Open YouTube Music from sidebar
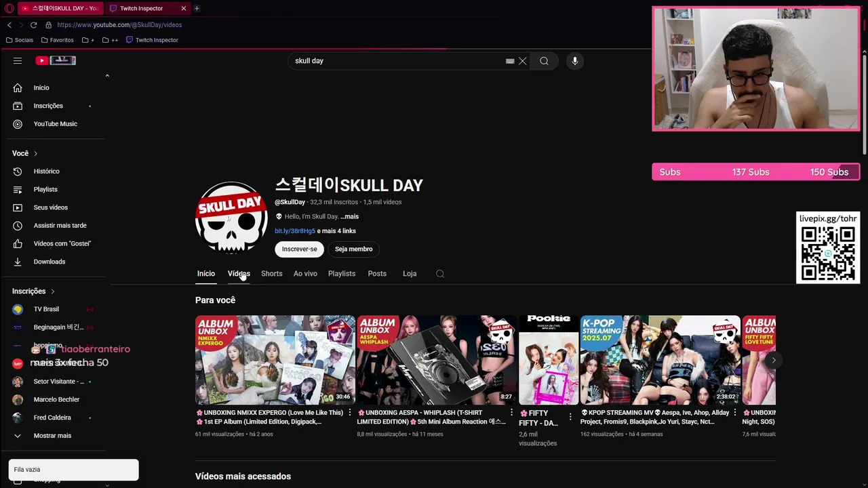The height and width of the screenshot is (488, 868). tap(54, 124)
